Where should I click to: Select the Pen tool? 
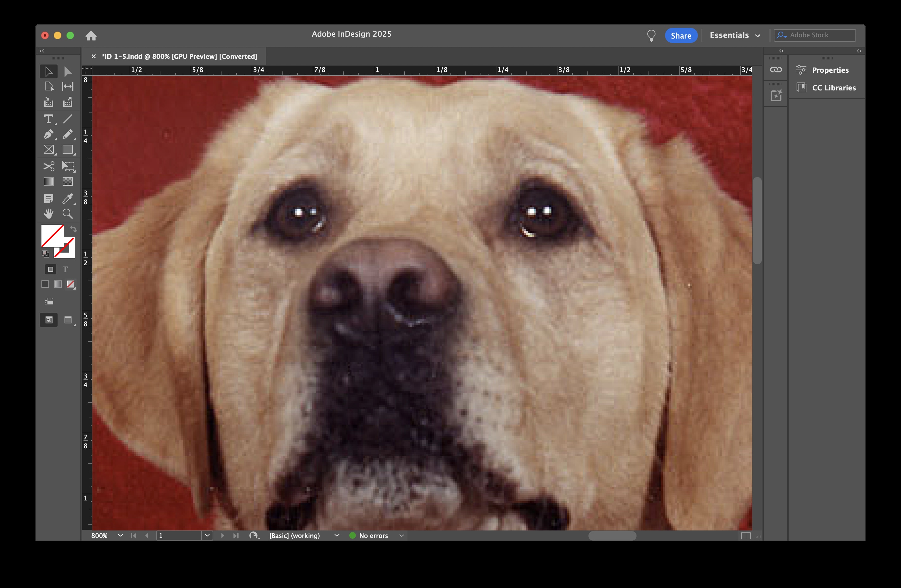(x=48, y=134)
